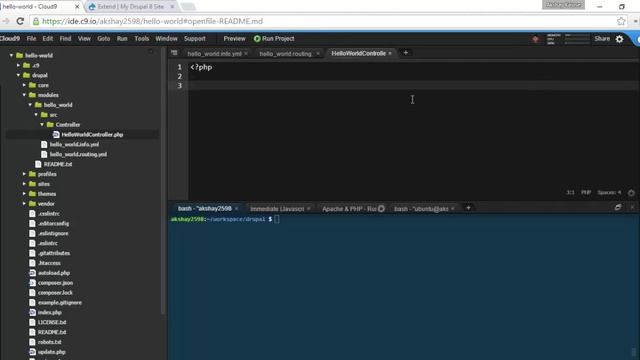
Task: Open the editor pane tab list icon
Action: pyautogui.click(x=174, y=53)
